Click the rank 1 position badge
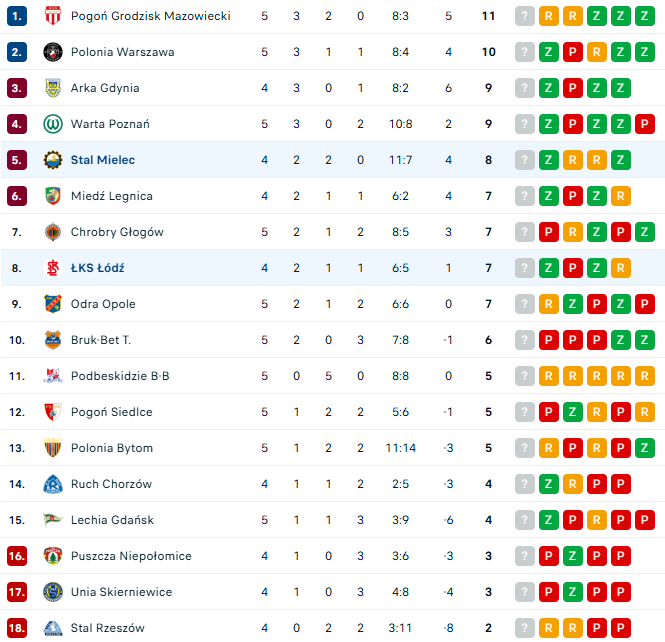The width and height of the screenshot is (665, 642). [x=17, y=16]
